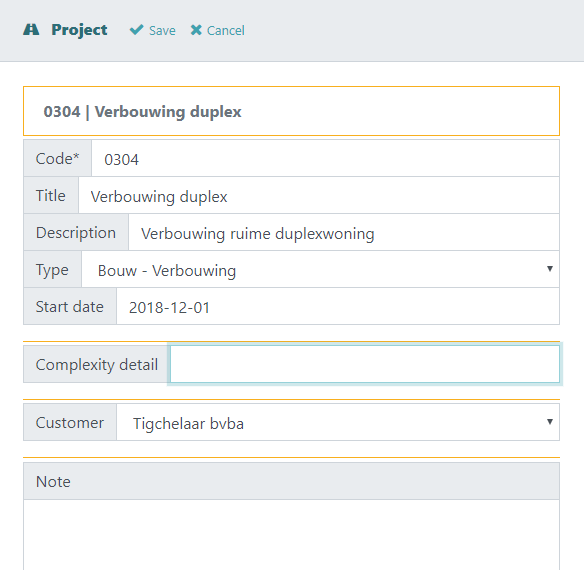Screen dimensions: 584x570
Task: Focus the Code field containing 0304
Action: (x=325, y=158)
